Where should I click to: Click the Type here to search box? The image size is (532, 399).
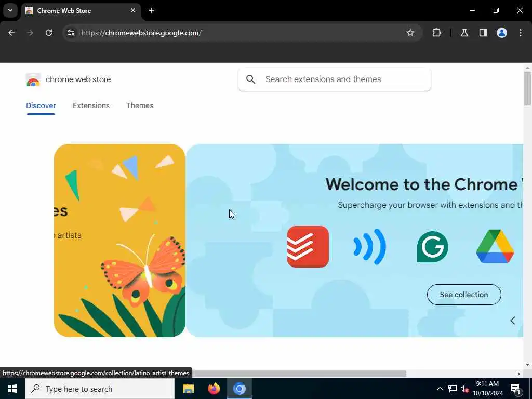click(x=100, y=389)
